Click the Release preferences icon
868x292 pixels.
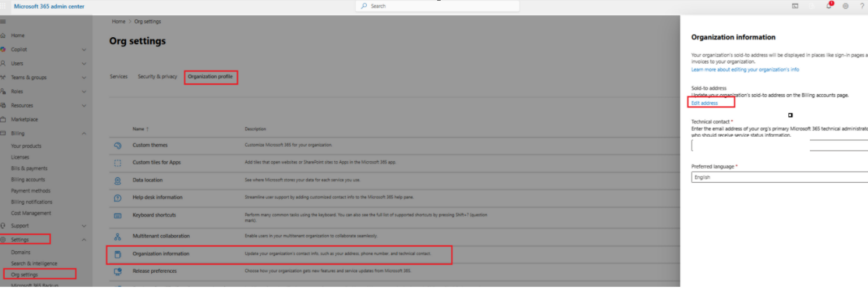point(118,271)
